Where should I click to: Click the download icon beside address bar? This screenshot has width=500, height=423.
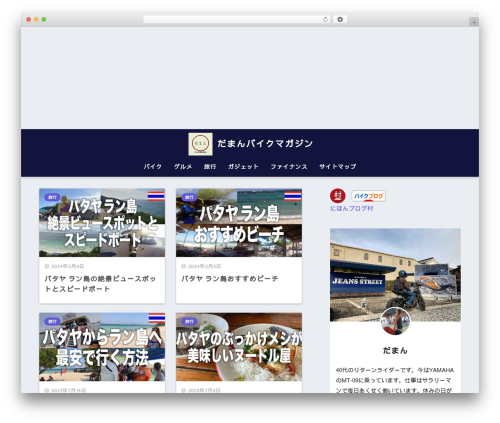[340, 20]
